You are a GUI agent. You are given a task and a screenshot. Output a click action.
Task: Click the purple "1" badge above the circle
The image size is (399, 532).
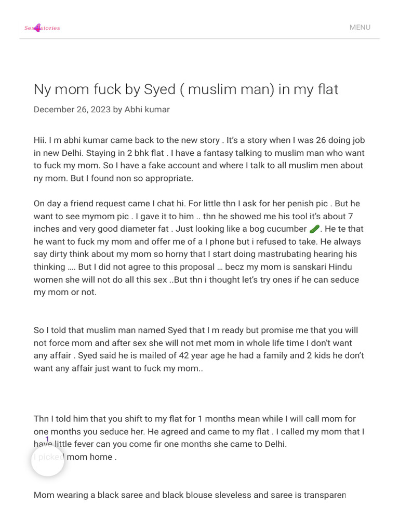(x=47, y=439)
